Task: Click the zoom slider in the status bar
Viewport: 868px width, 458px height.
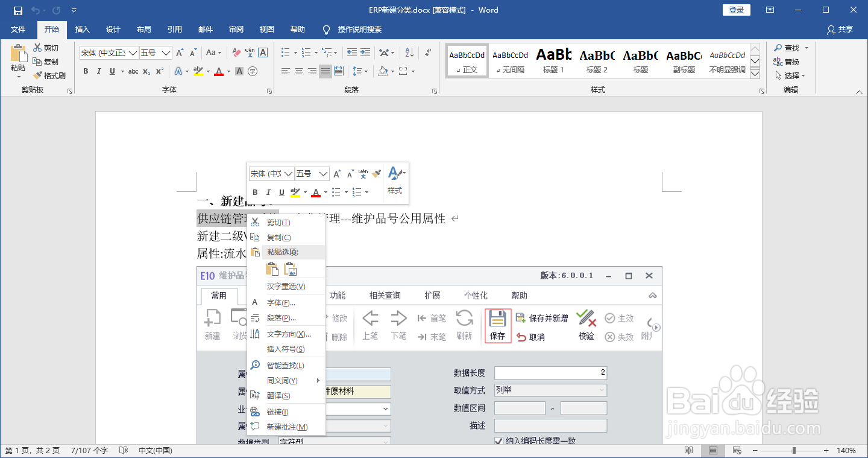Action: pyautogui.click(x=793, y=451)
